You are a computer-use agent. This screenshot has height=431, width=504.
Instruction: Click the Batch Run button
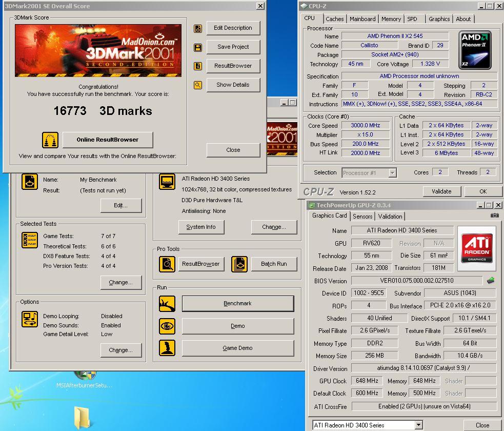click(274, 264)
